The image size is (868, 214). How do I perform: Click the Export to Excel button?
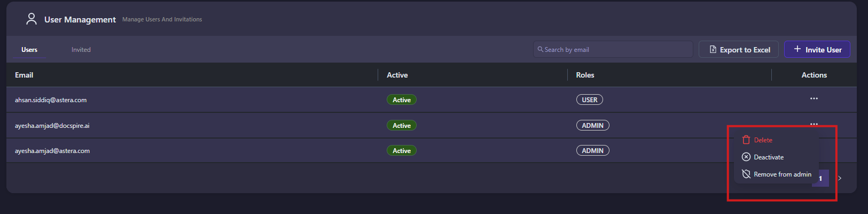click(x=738, y=50)
